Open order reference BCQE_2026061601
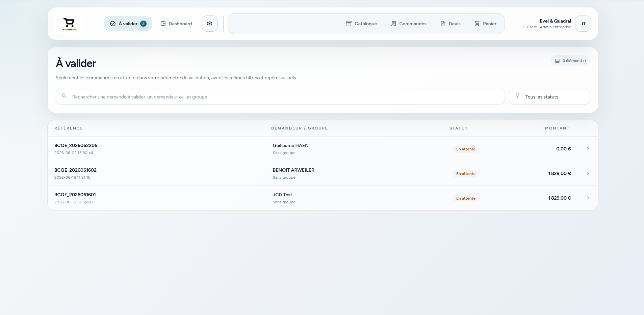The height and width of the screenshot is (315, 644). (x=75, y=195)
